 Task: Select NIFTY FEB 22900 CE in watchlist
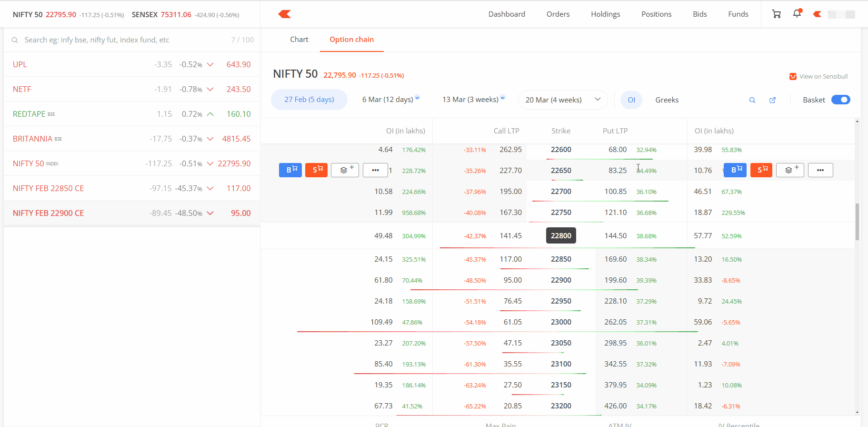click(132, 213)
